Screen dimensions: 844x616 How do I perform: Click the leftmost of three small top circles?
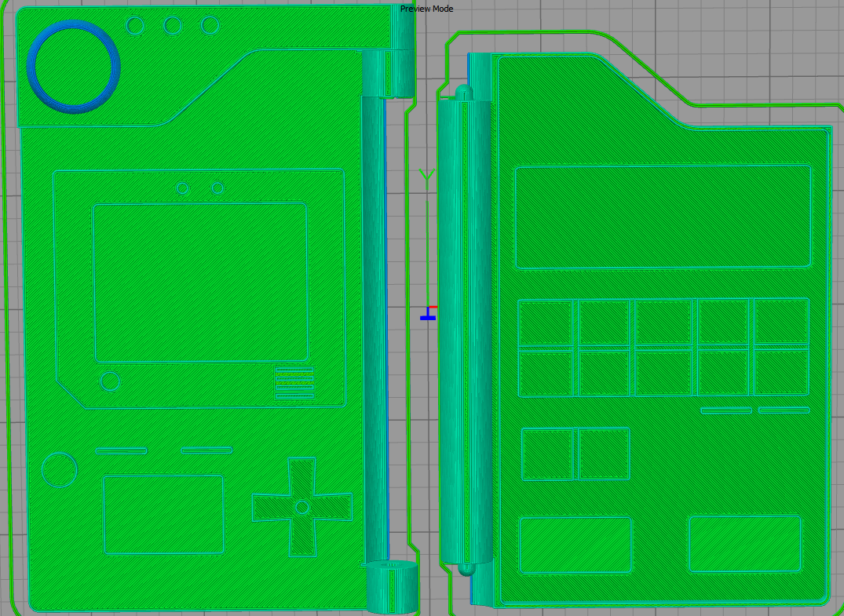click(135, 26)
